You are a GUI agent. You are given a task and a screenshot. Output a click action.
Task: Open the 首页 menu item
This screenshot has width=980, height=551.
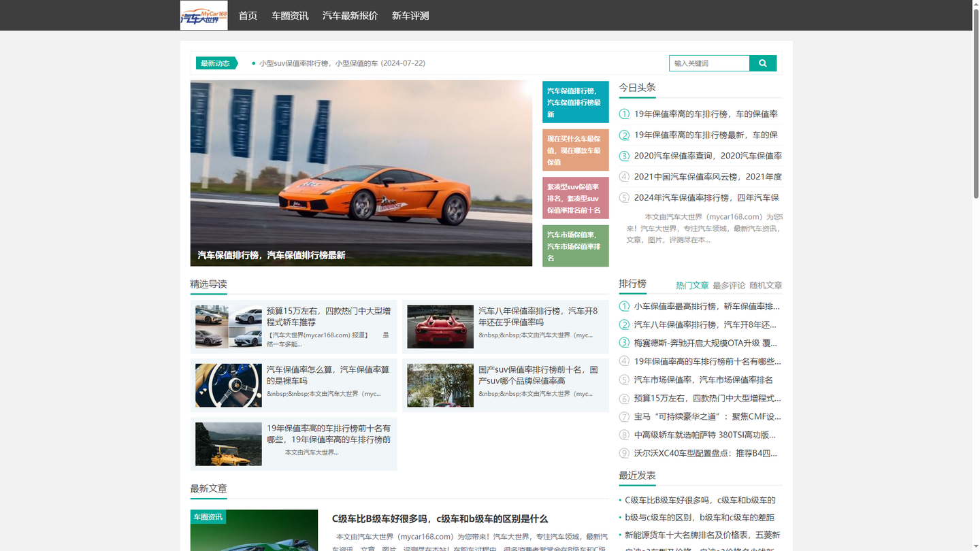(248, 16)
